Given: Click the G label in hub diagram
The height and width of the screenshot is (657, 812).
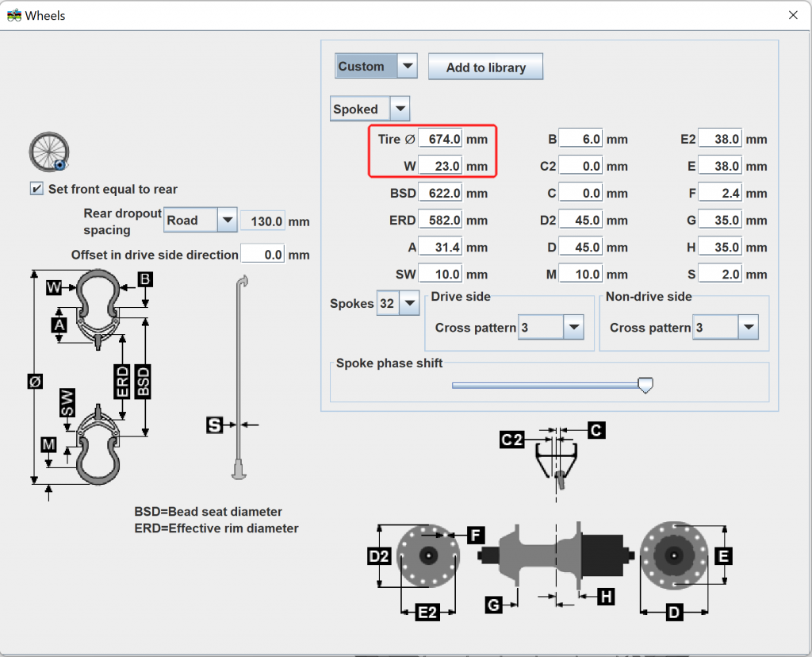Looking at the screenshot, I should (x=493, y=605).
